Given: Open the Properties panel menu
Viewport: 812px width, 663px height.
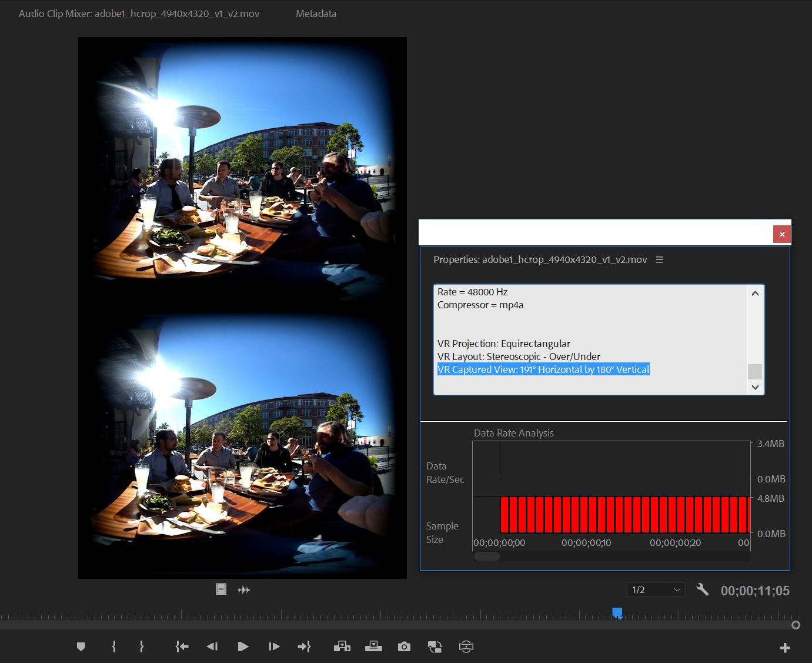Looking at the screenshot, I should point(660,259).
